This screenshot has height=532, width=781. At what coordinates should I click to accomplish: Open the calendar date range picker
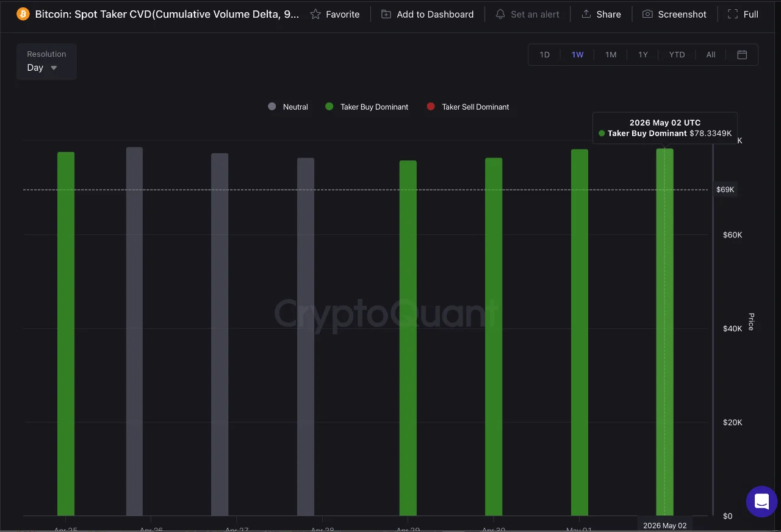coord(742,54)
